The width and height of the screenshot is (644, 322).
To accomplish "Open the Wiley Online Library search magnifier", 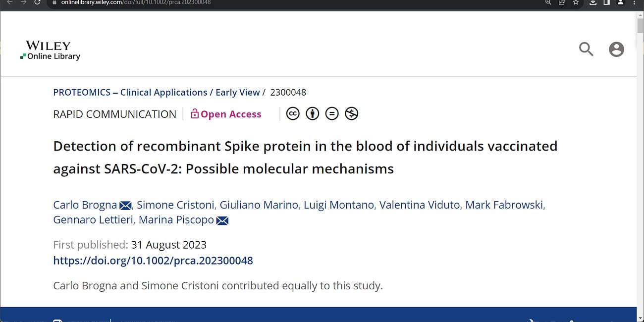I will 586,50.
